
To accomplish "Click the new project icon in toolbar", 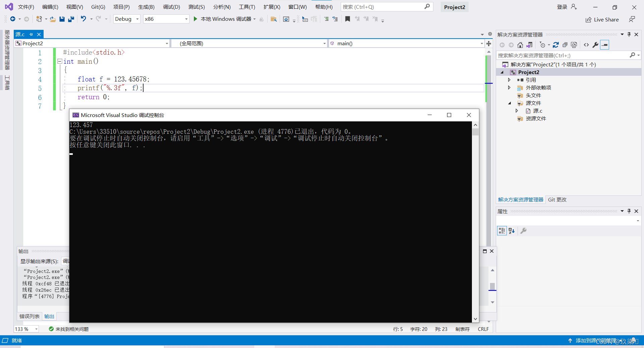I will tap(39, 19).
